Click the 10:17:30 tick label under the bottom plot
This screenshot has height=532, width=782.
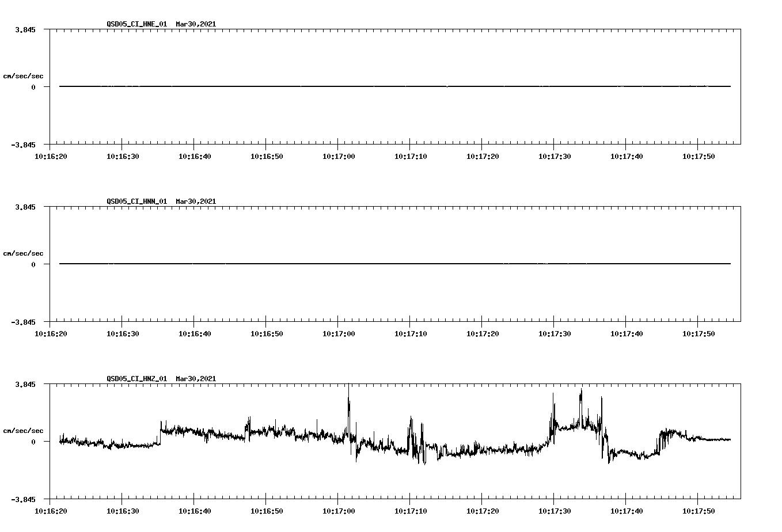555,510
